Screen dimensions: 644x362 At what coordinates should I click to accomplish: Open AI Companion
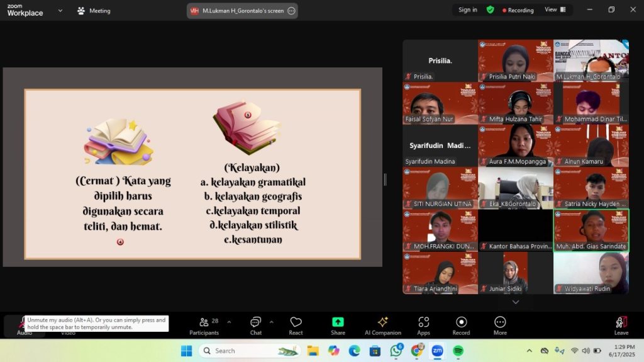click(x=382, y=325)
